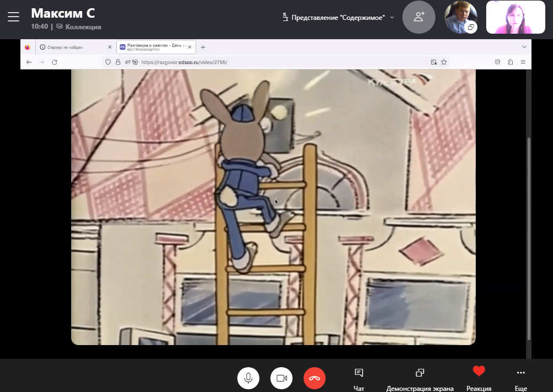Click the add participant button
Image resolution: width=553 pixels, height=392 pixels.
click(x=419, y=17)
